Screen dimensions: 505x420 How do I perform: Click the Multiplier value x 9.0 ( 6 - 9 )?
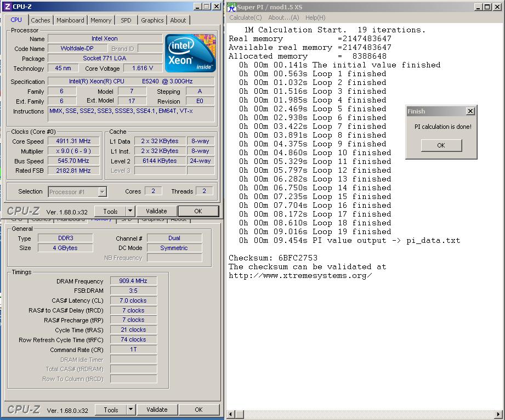coord(73,151)
